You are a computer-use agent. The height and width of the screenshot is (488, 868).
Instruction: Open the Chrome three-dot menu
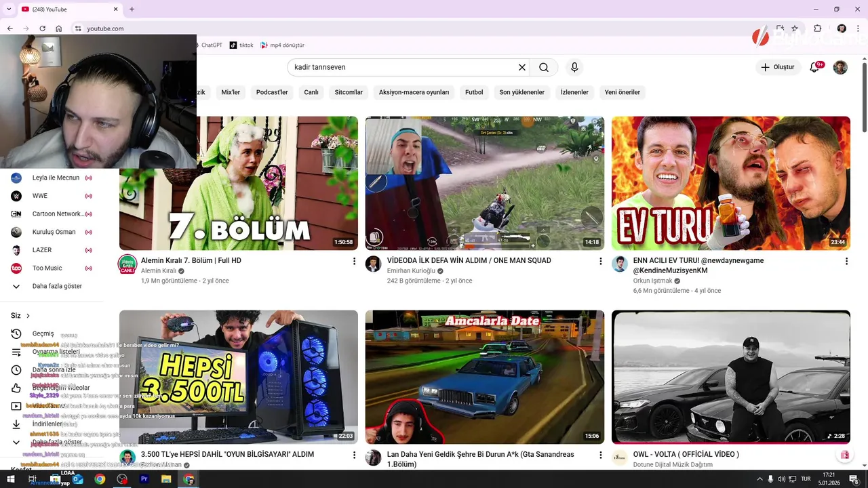(x=858, y=28)
